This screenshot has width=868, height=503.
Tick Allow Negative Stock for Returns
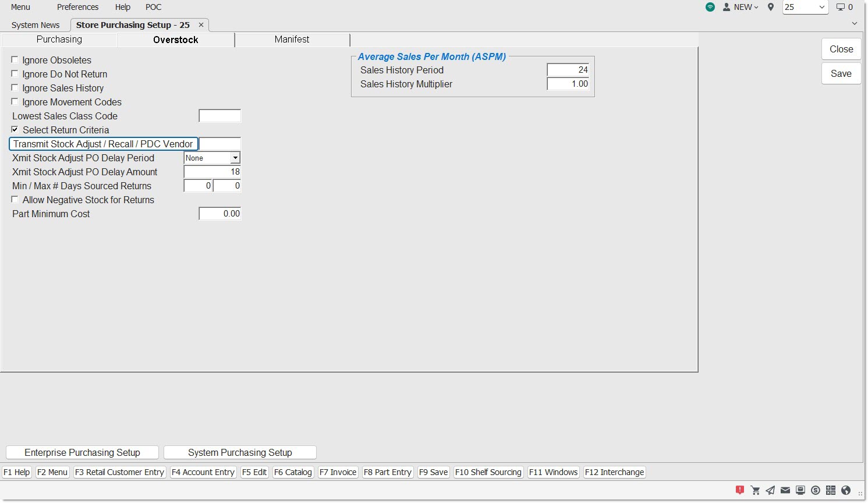point(15,199)
